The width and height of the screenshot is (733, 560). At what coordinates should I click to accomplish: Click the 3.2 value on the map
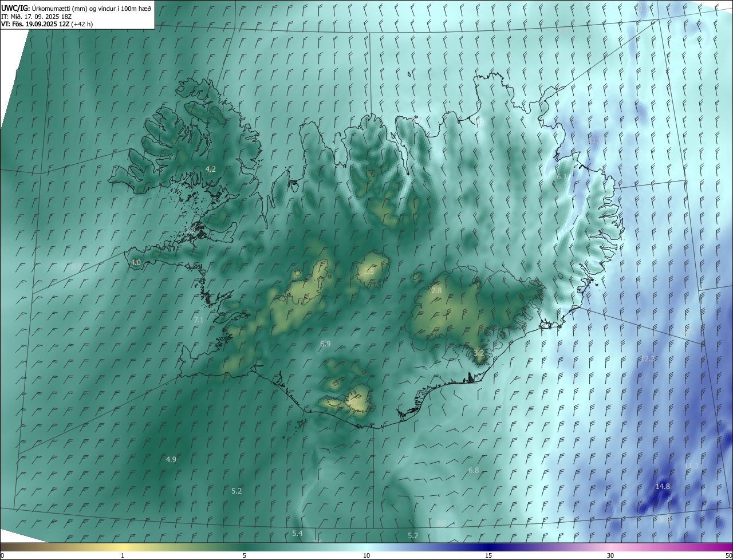pos(479,353)
